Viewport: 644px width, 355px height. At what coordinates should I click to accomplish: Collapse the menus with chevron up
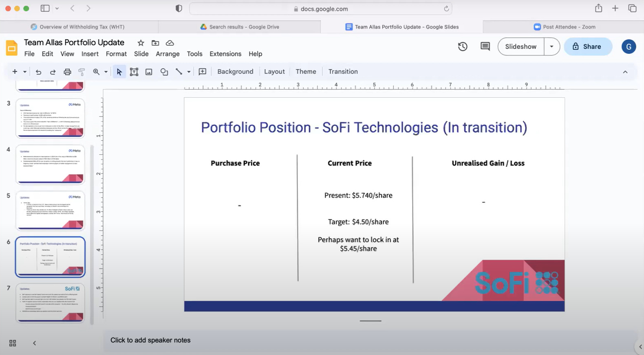click(625, 72)
